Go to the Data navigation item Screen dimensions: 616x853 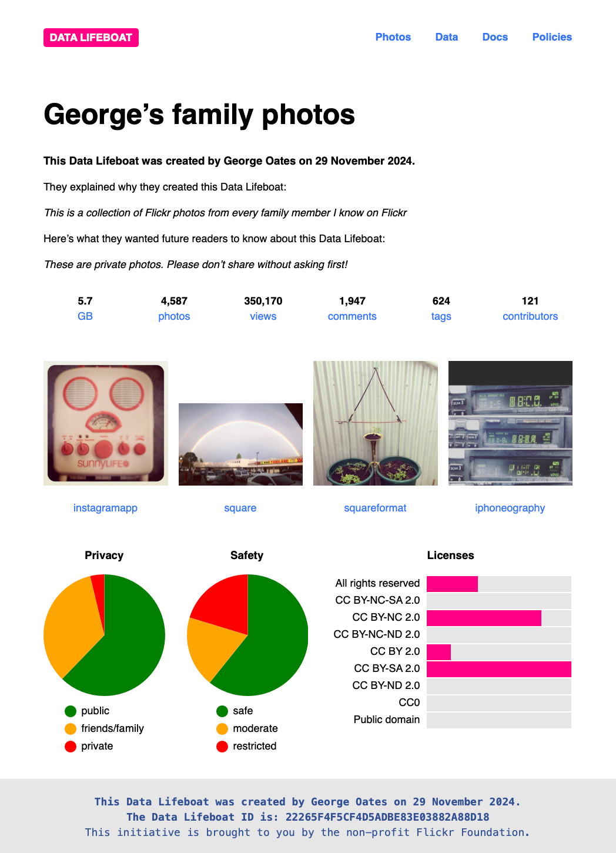tap(447, 37)
